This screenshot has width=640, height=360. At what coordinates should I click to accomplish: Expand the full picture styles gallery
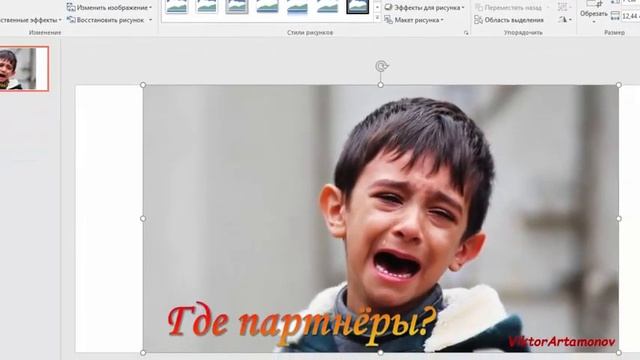pos(377,18)
